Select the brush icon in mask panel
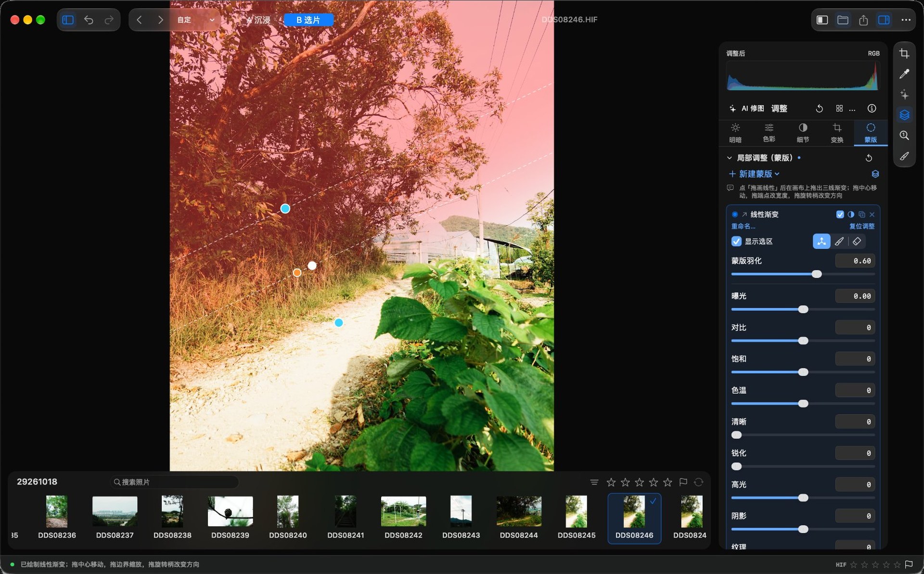The width and height of the screenshot is (924, 574). point(839,241)
